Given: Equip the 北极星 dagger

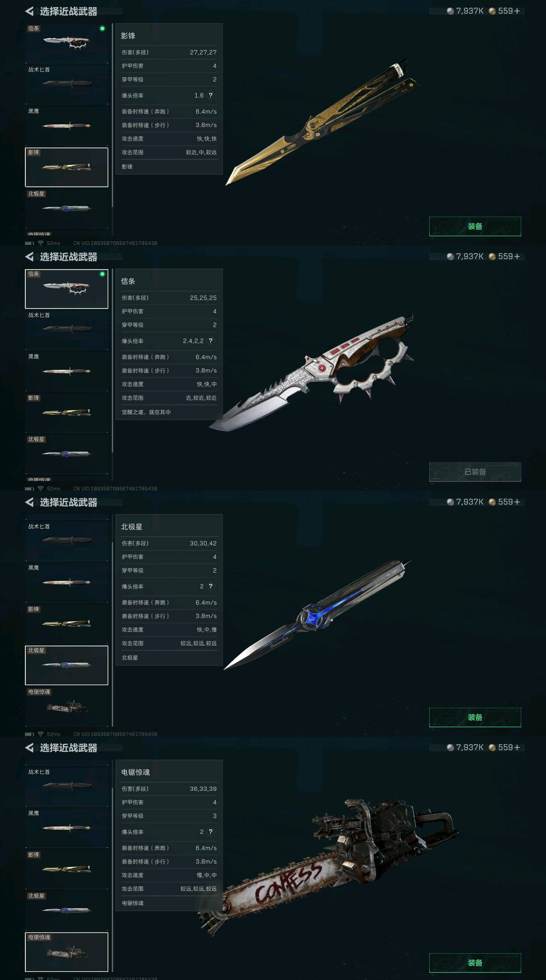Looking at the screenshot, I should [475, 717].
